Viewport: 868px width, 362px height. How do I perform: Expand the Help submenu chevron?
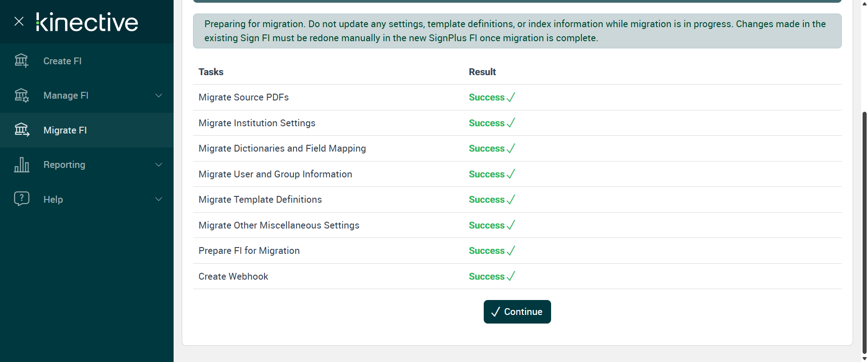coord(159,199)
